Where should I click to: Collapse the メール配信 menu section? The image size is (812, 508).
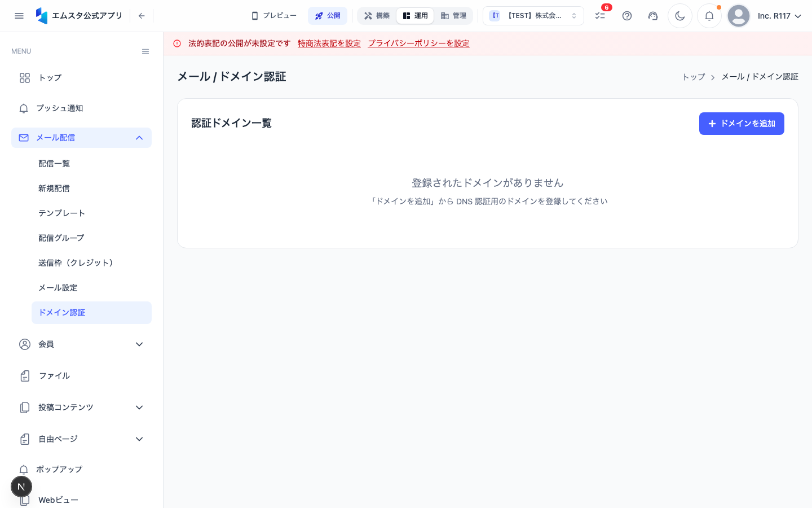pos(81,138)
